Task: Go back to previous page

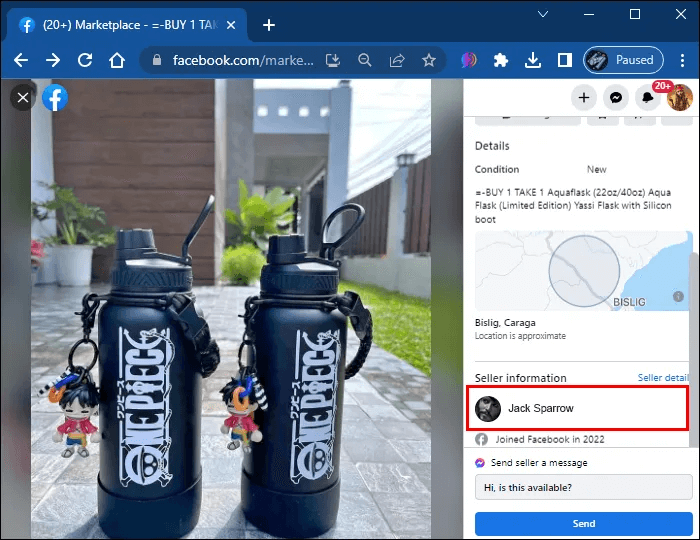Action: click(21, 60)
